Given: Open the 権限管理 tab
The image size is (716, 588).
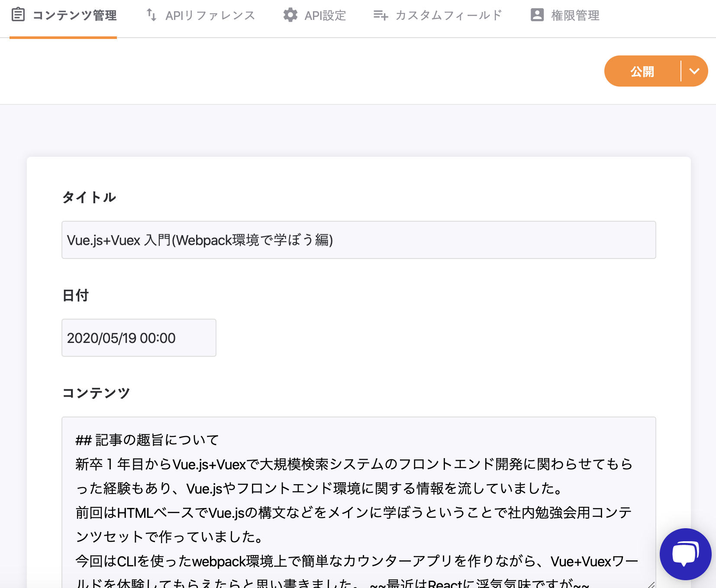Looking at the screenshot, I should pyautogui.click(x=565, y=16).
